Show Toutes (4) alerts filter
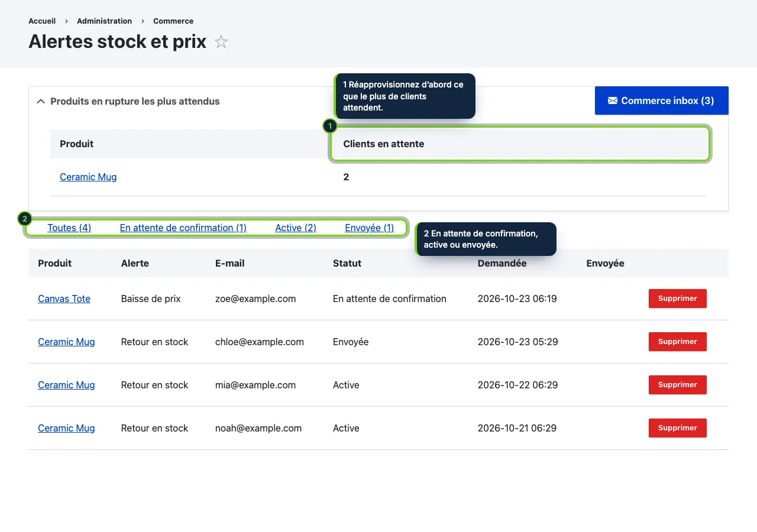Screen dimensions: 757x532 pos(69,228)
